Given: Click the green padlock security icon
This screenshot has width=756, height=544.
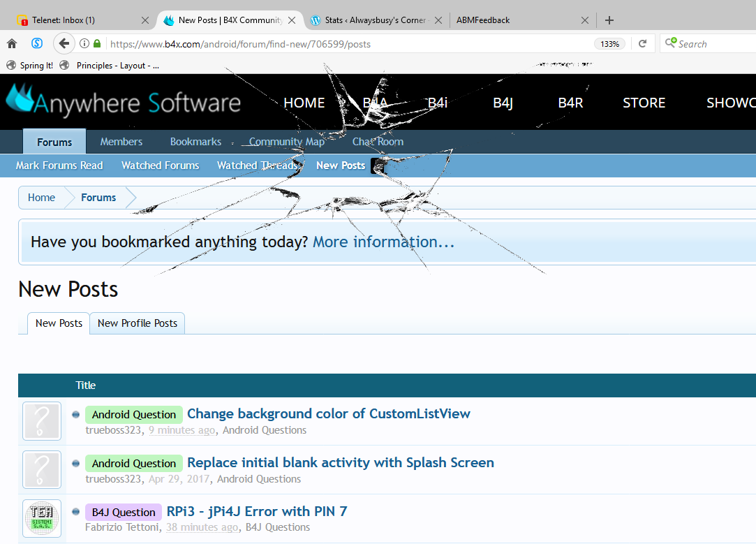Looking at the screenshot, I should pos(97,44).
